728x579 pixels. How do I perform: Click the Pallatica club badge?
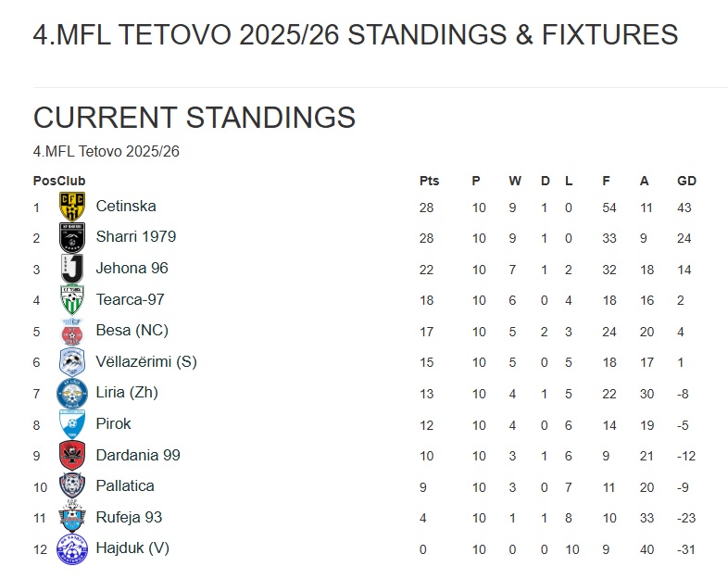point(72,486)
